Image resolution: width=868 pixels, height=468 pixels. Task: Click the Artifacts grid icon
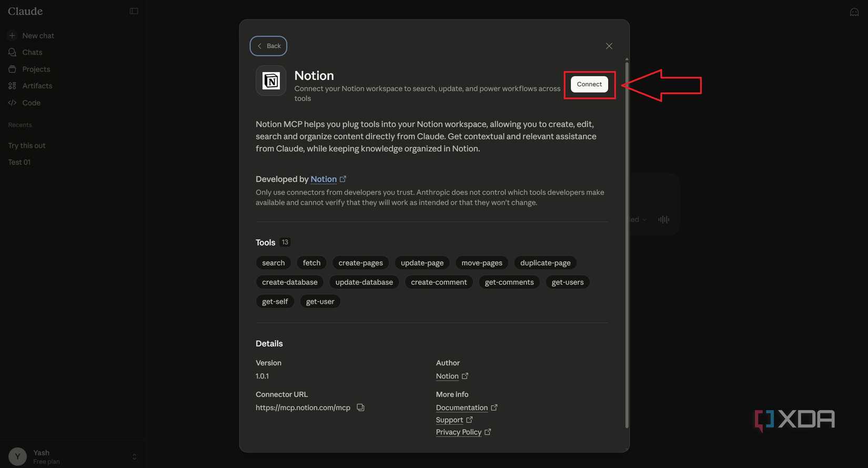point(12,86)
